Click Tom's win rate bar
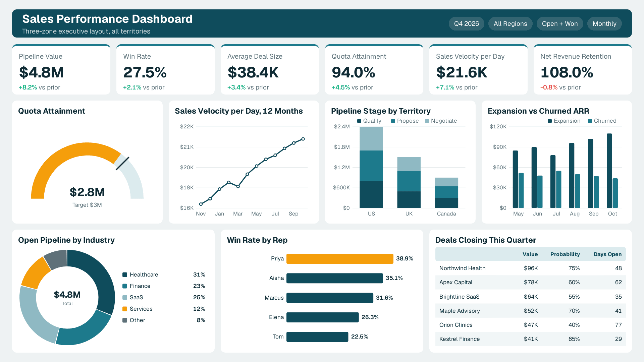 point(317,337)
